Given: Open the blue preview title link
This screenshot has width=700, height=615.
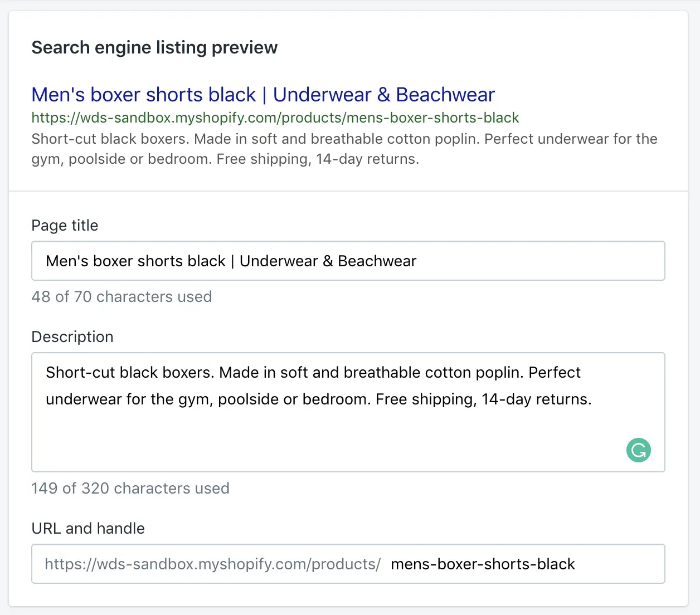Looking at the screenshot, I should coord(262,95).
